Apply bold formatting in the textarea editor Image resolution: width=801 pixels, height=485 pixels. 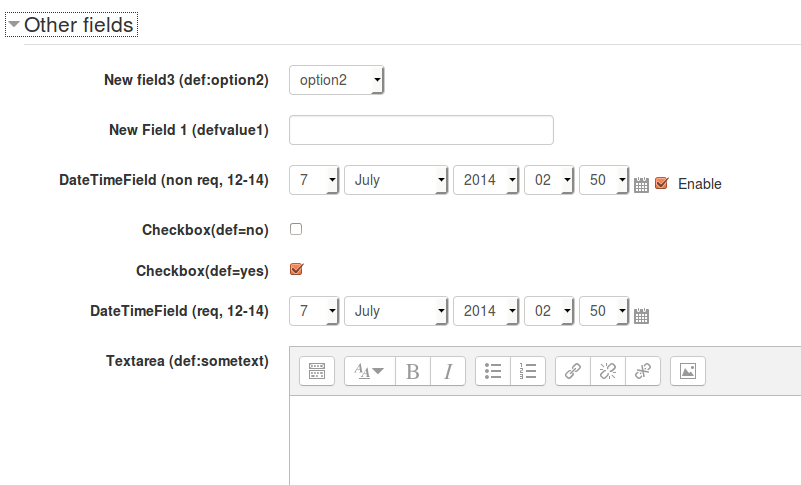[x=413, y=371]
